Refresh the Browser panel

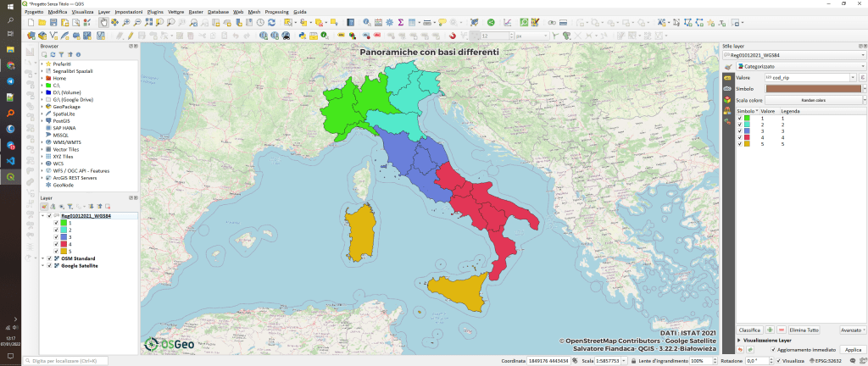pyautogui.click(x=52, y=53)
